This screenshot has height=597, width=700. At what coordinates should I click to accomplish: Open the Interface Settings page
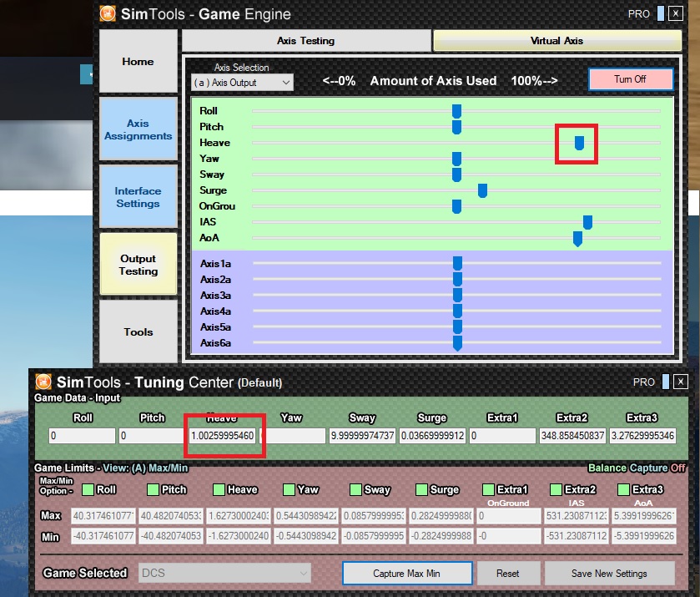tap(138, 197)
